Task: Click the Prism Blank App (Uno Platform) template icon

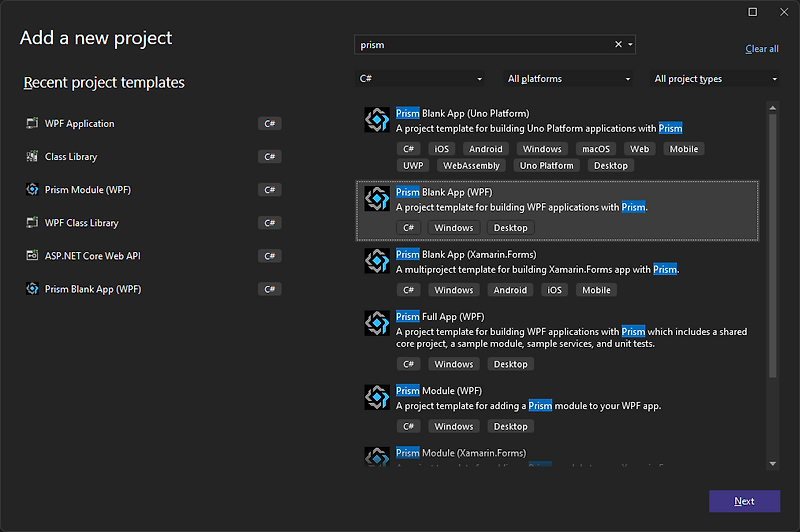Action: (377, 120)
